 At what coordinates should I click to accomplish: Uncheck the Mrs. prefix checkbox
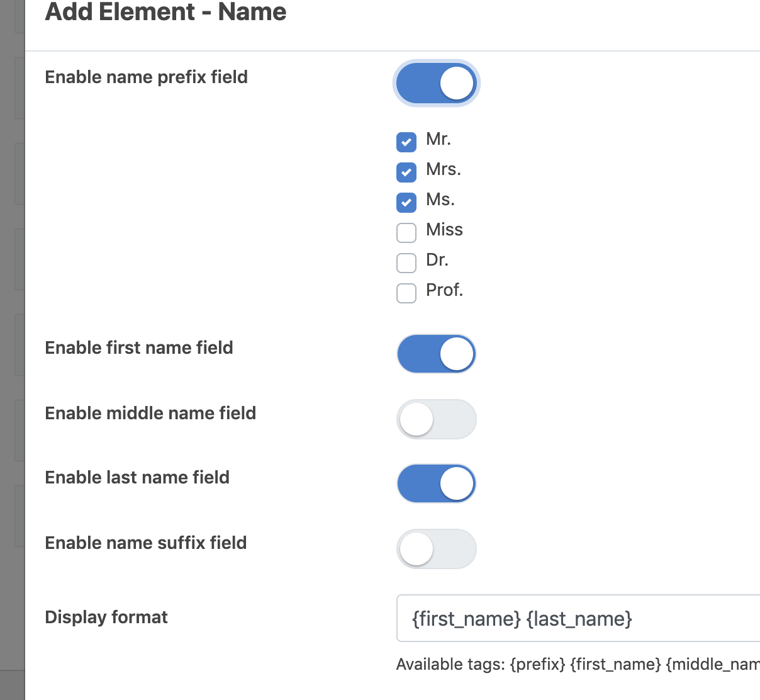pos(406,172)
